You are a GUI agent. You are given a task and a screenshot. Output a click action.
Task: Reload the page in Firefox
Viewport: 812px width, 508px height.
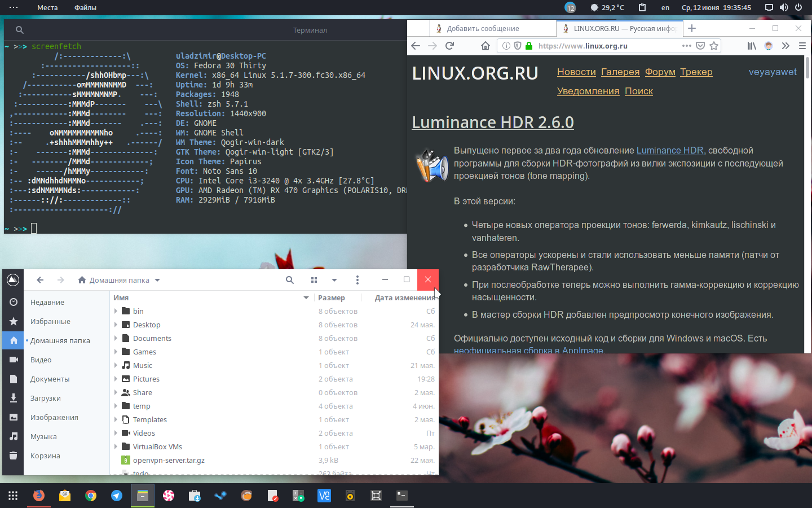[449, 46]
